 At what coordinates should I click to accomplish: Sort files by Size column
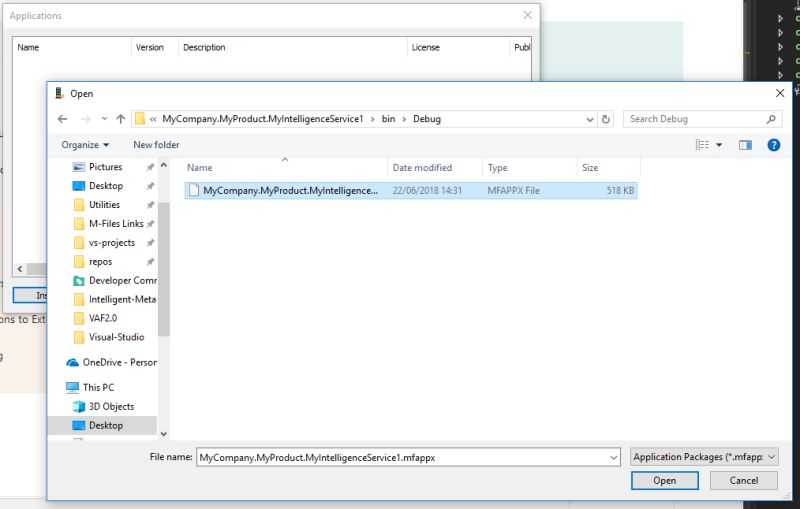(x=590, y=168)
